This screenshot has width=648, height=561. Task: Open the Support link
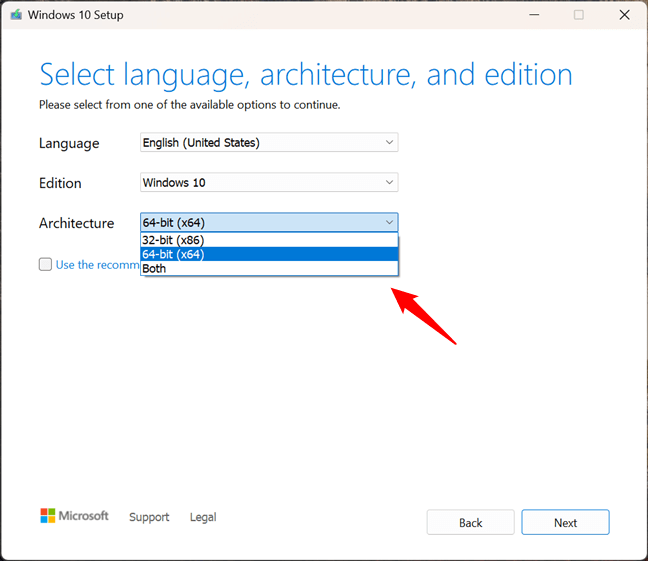(x=149, y=517)
